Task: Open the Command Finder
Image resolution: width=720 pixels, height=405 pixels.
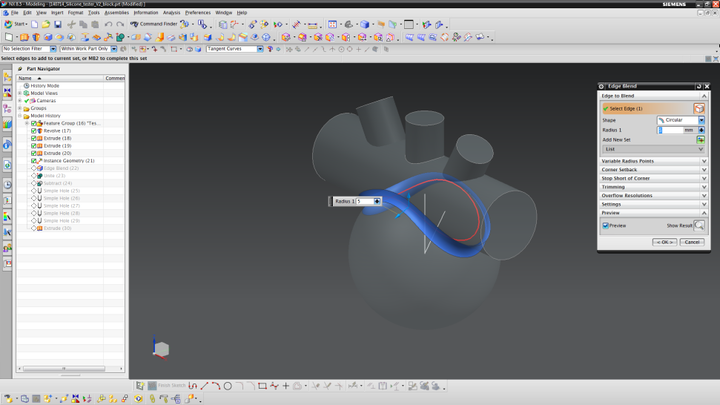Action: 154,24
